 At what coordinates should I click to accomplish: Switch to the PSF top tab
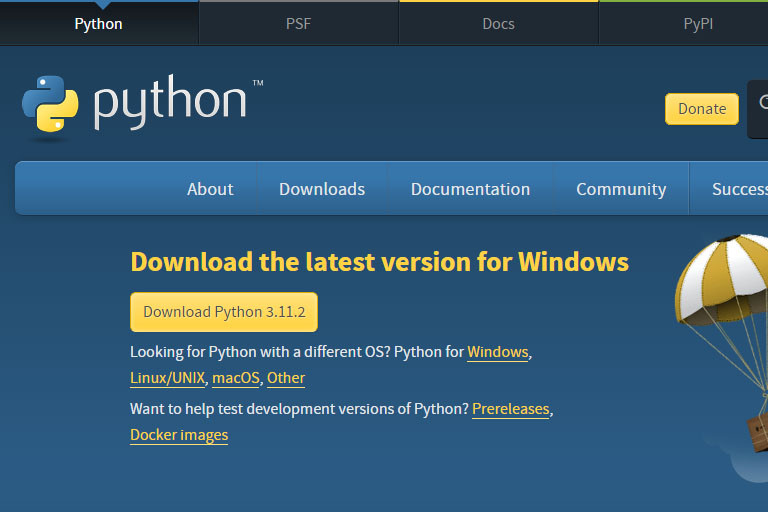point(299,24)
